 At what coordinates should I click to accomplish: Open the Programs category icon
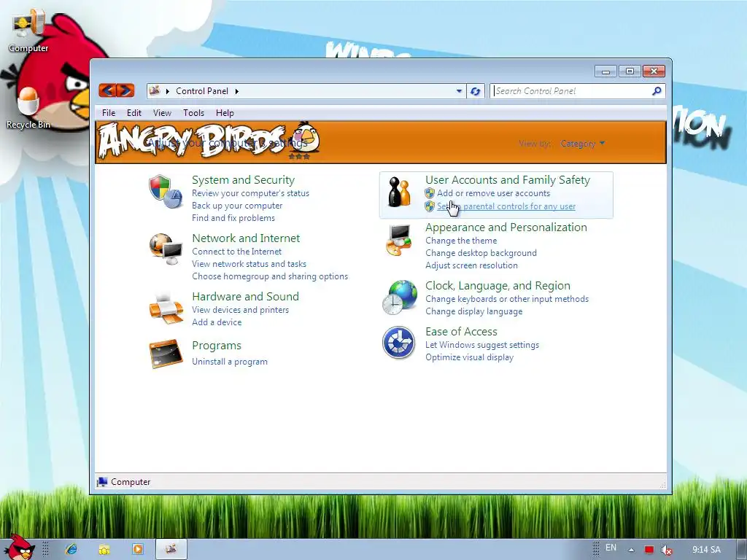[166, 354]
